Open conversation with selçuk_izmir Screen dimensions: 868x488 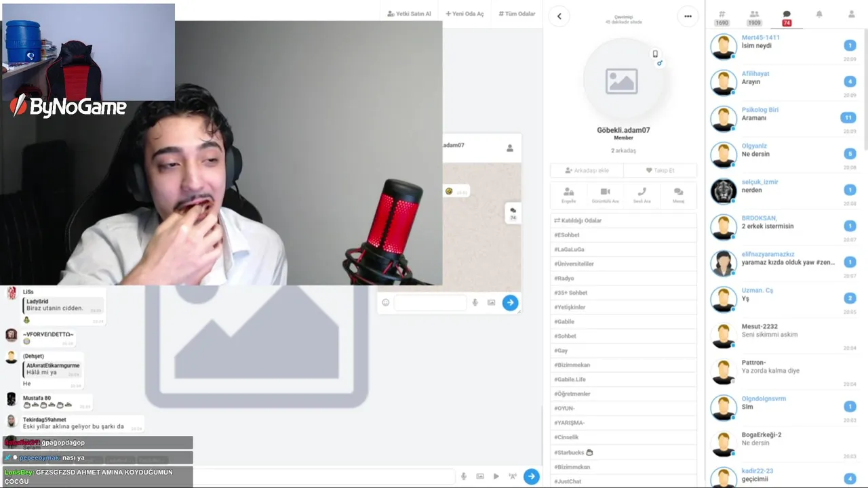coord(784,190)
